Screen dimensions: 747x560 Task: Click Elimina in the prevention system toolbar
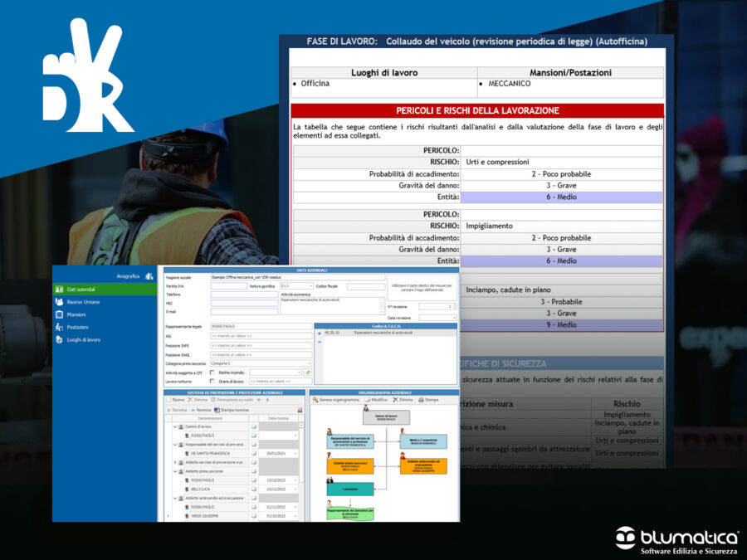click(198, 400)
